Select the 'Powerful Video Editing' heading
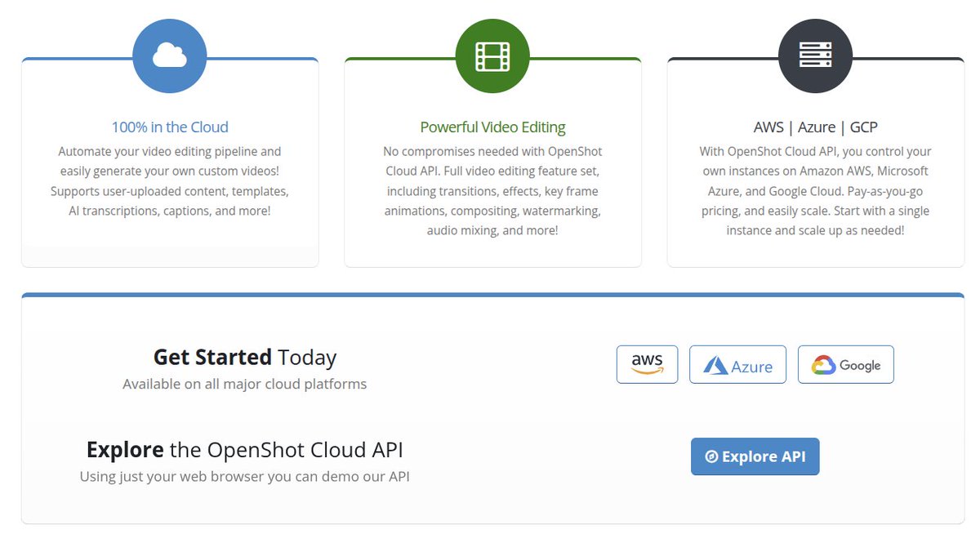 (492, 127)
